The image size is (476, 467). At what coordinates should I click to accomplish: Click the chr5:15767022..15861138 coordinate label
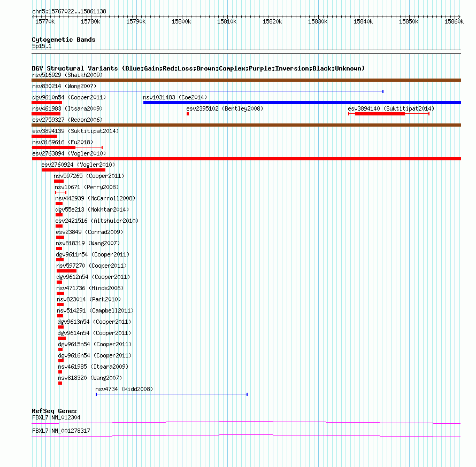click(69, 12)
